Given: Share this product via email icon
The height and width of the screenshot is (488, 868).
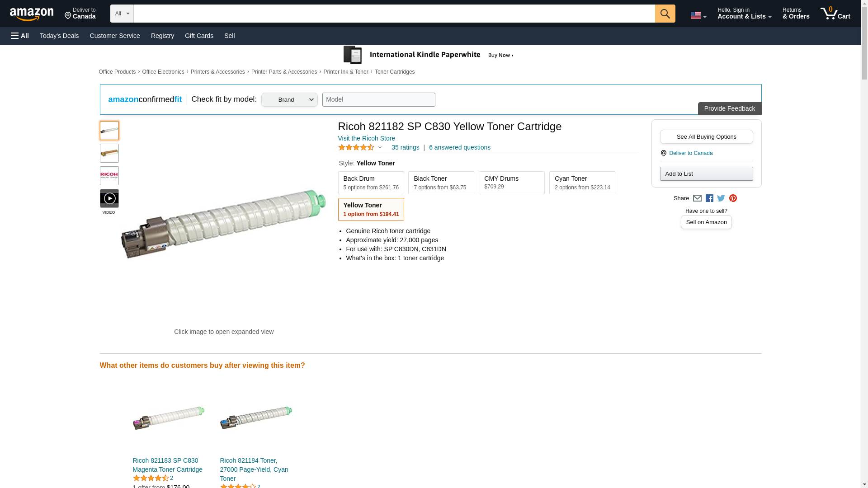Looking at the screenshot, I should point(697,198).
